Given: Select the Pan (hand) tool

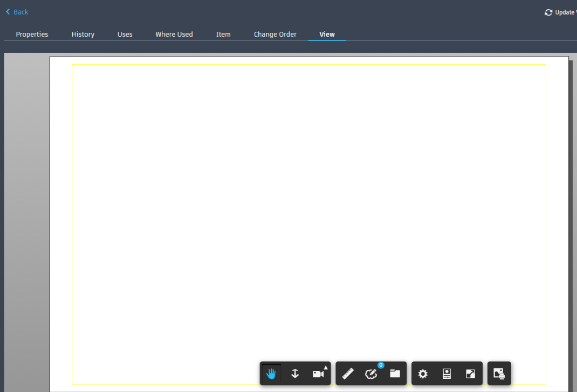Looking at the screenshot, I should pos(271,373).
